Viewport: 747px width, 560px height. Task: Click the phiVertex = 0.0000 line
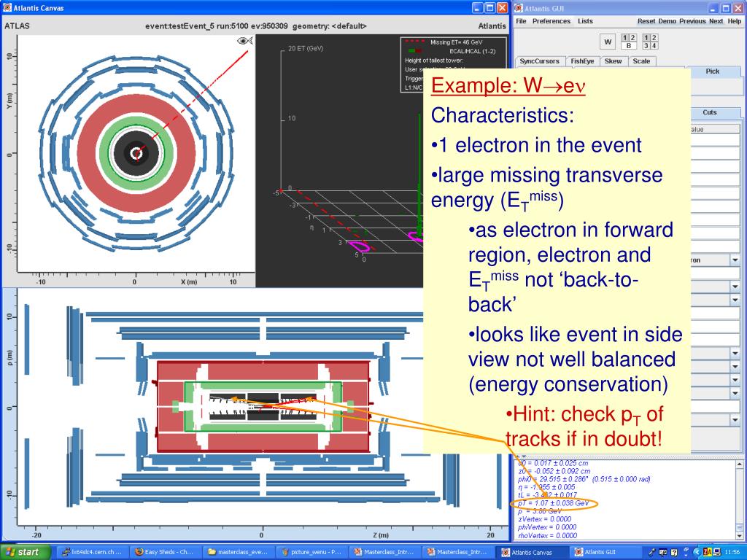pyautogui.click(x=547, y=527)
